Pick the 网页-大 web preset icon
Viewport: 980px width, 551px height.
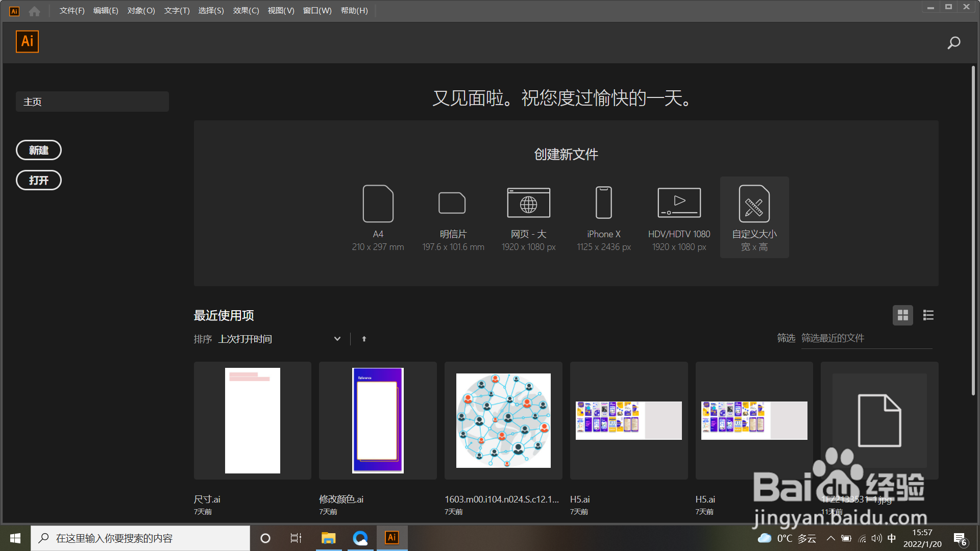(528, 204)
